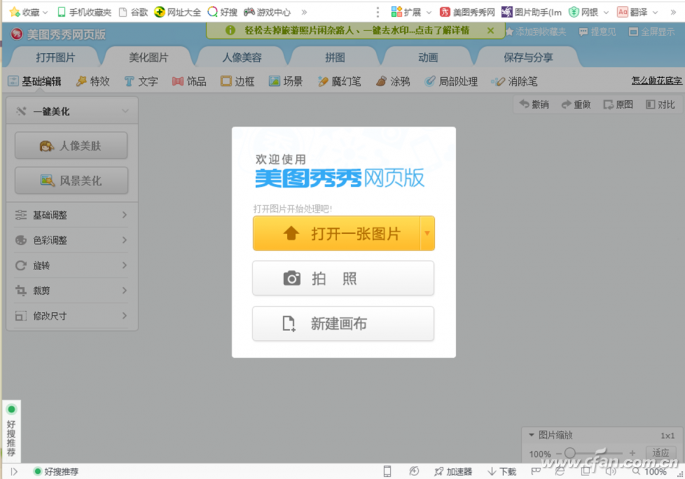Adjust the image zoom slider handle

(x=570, y=453)
